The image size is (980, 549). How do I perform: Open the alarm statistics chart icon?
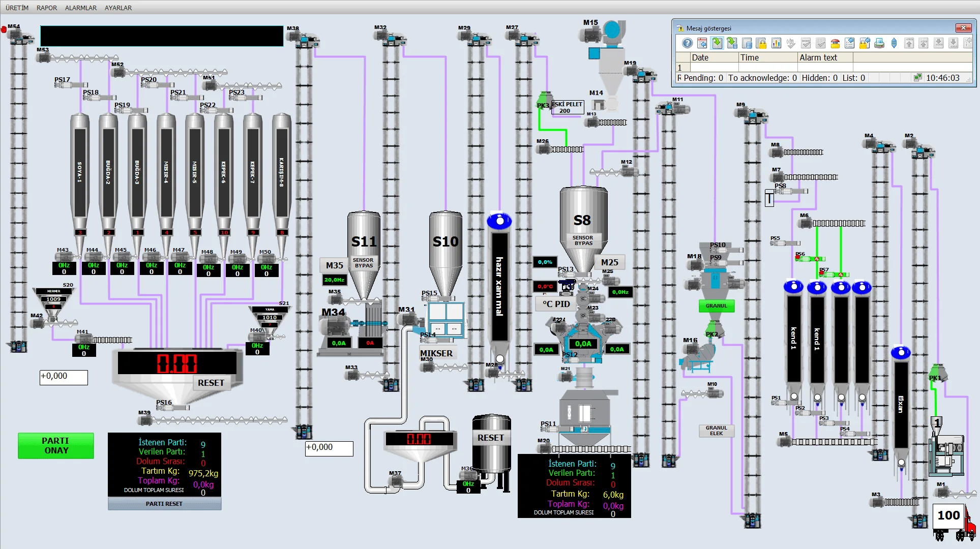[776, 43]
